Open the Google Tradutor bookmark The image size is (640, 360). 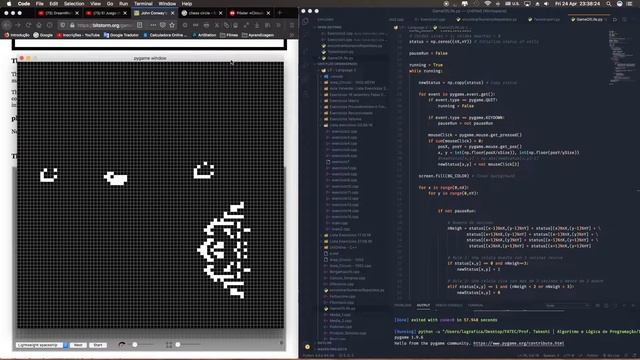(121, 35)
